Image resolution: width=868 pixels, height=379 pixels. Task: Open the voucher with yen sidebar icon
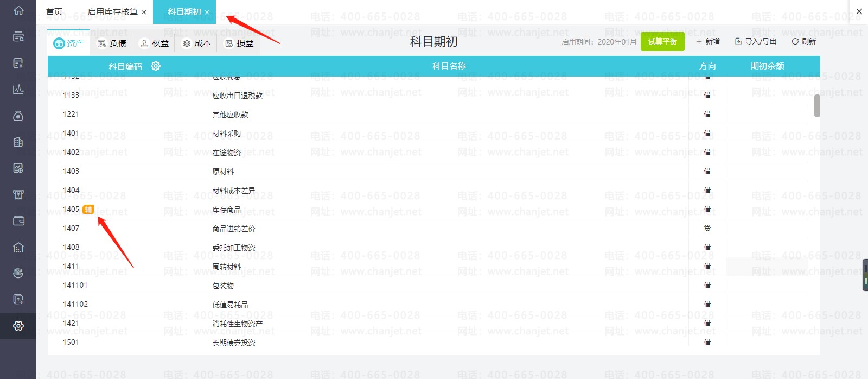pos(18,63)
